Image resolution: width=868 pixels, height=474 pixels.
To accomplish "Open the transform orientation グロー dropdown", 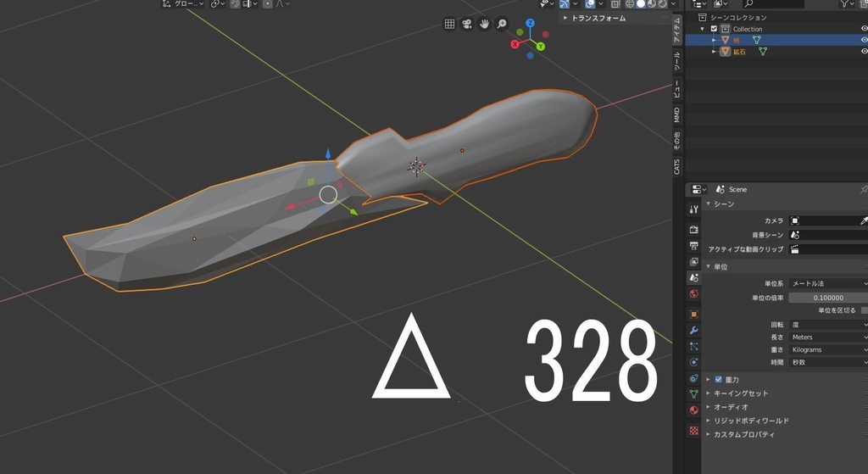I will (x=183, y=4).
